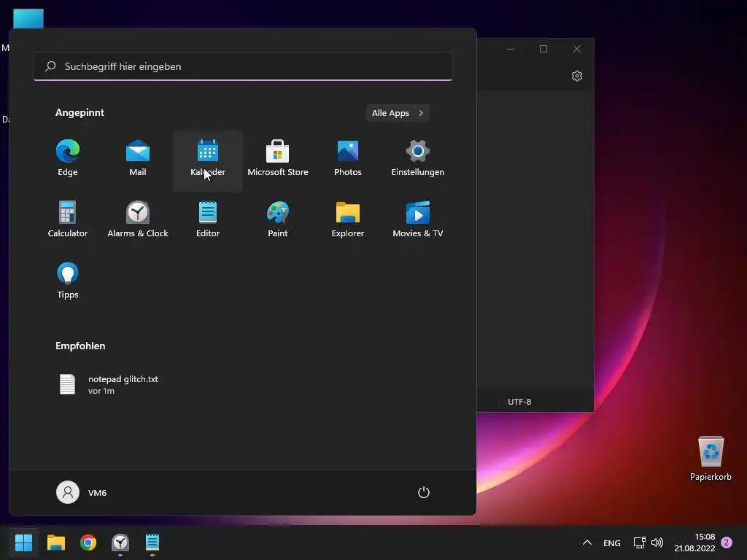The image size is (747, 560).
Task: Expand hidden system tray icons
Action: 587,542
